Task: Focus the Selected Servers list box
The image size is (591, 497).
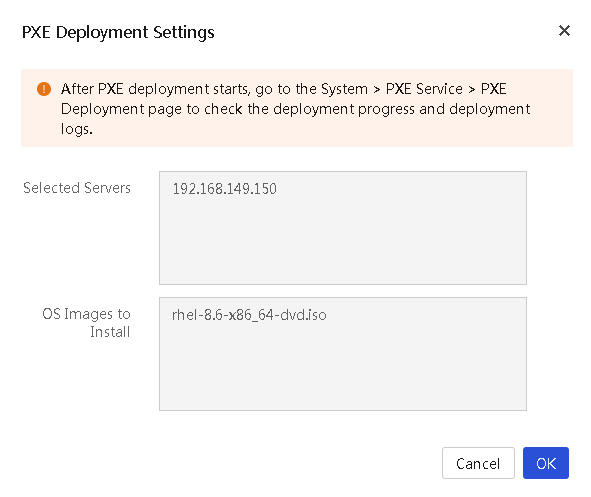Action: coord(343,228)
